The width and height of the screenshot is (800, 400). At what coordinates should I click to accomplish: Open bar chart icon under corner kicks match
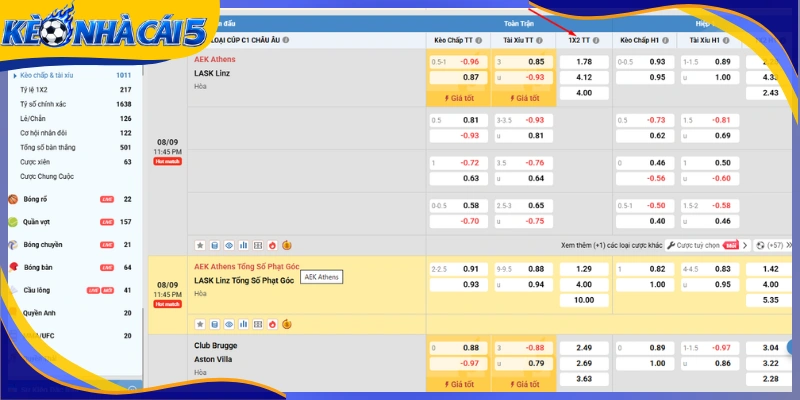pos(243,324)
